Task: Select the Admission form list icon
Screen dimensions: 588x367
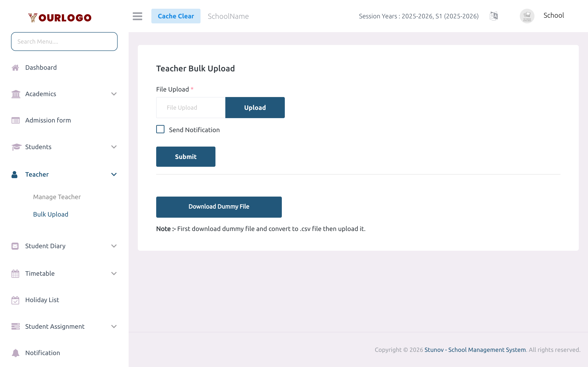Action: point(15,120)
